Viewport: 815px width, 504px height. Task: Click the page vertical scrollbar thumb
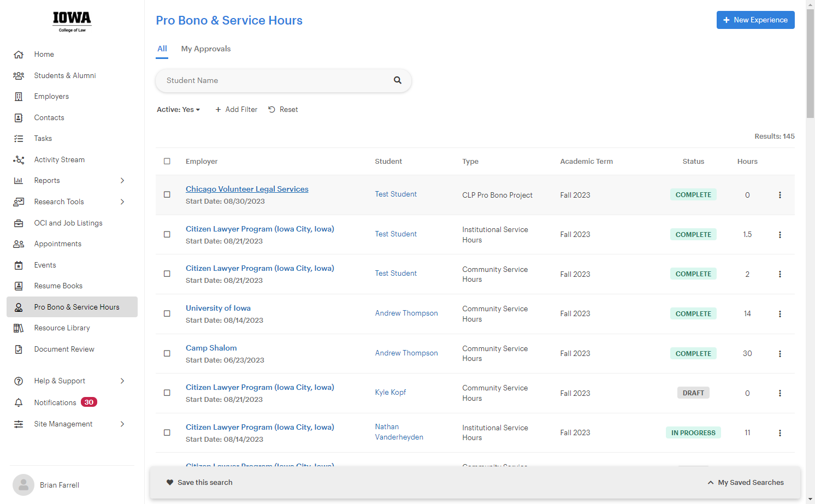[810, 63]
